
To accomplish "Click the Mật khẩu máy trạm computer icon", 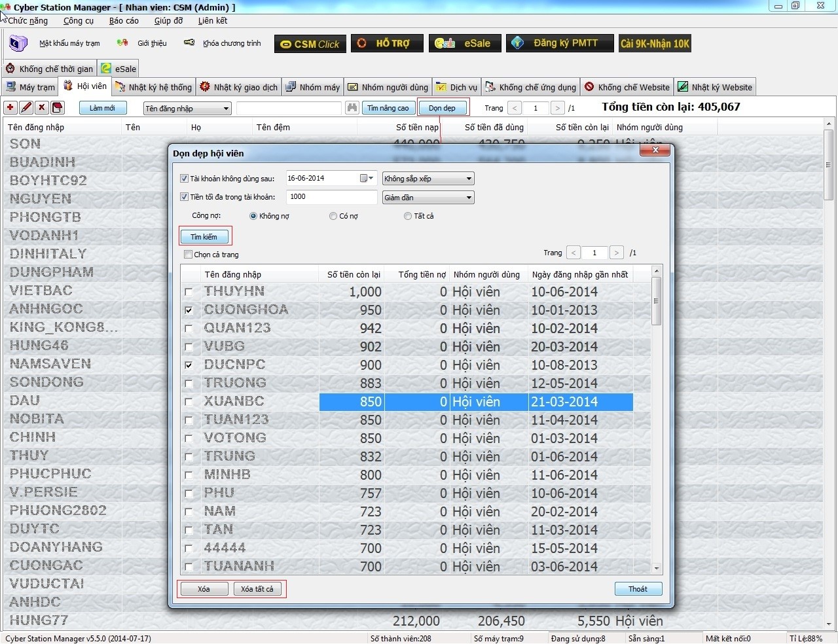I will tap(18, 43).
